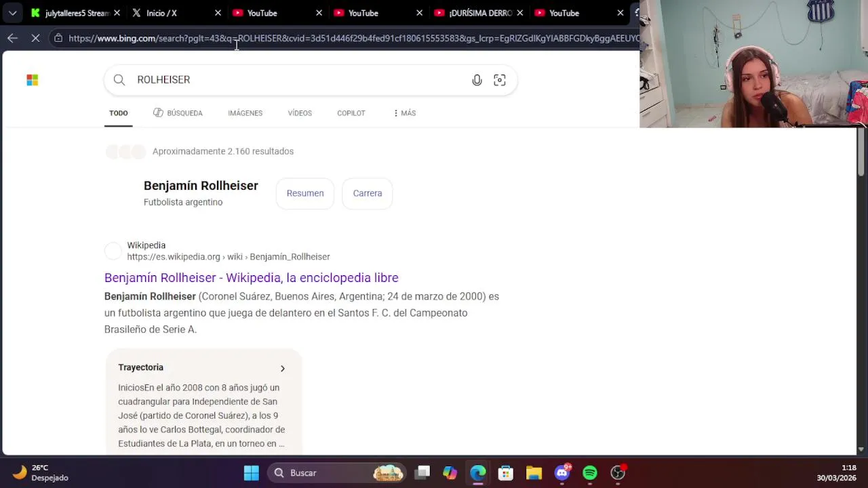
Task: Click 'Futbolista argentino' subtitle
Action: pyautogui.click(x=183, y=202)
